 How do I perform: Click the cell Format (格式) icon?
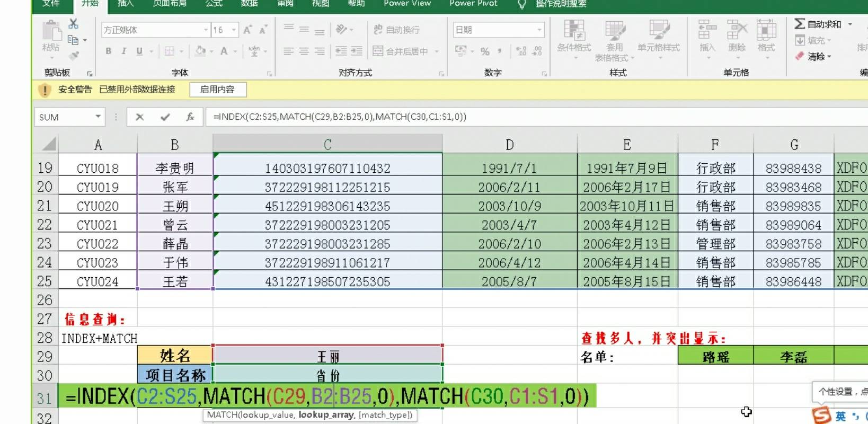[766, 30]
